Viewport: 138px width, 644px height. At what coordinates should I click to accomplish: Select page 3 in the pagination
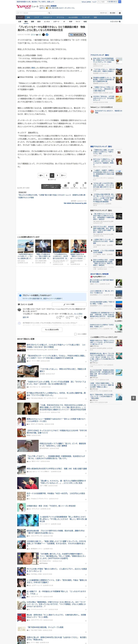[x=57, y=175]
